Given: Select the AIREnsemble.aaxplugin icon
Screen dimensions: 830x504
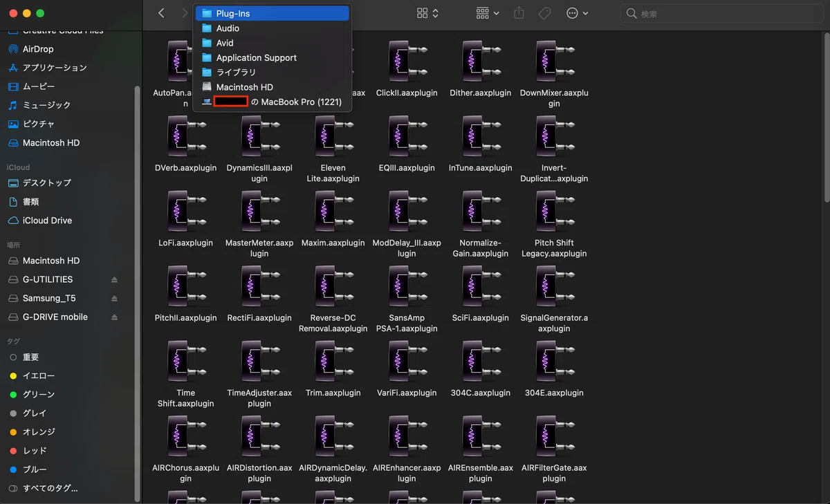Looking at the screenshot, I should 481,437.
